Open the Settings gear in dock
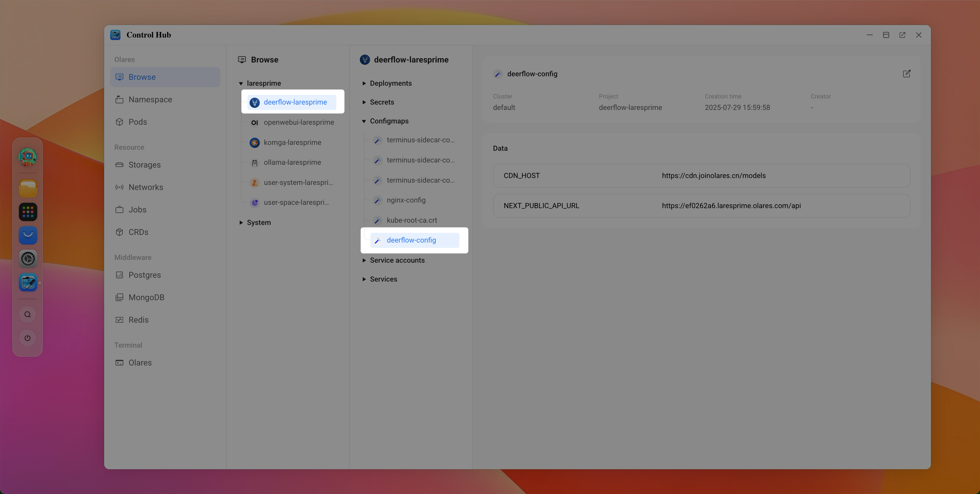This screenshot has height=494, width=980. coord(28,259)
